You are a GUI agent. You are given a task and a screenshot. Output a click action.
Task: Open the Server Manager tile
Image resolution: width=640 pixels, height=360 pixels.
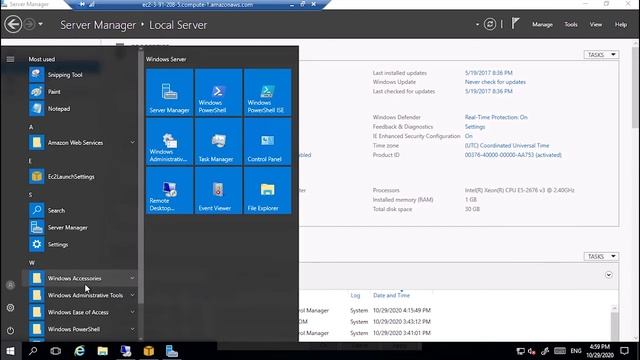click(x=169, y=92)
